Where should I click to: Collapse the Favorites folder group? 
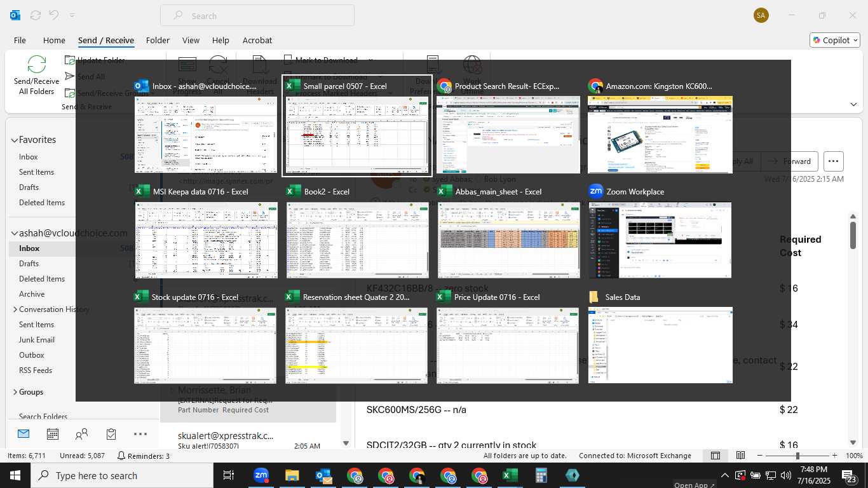tap(14, 140)
